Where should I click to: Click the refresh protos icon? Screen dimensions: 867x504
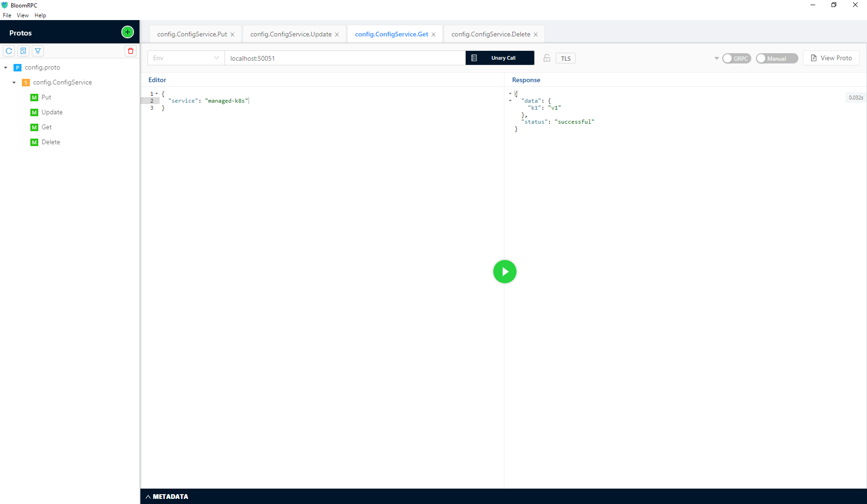point(8,51)
